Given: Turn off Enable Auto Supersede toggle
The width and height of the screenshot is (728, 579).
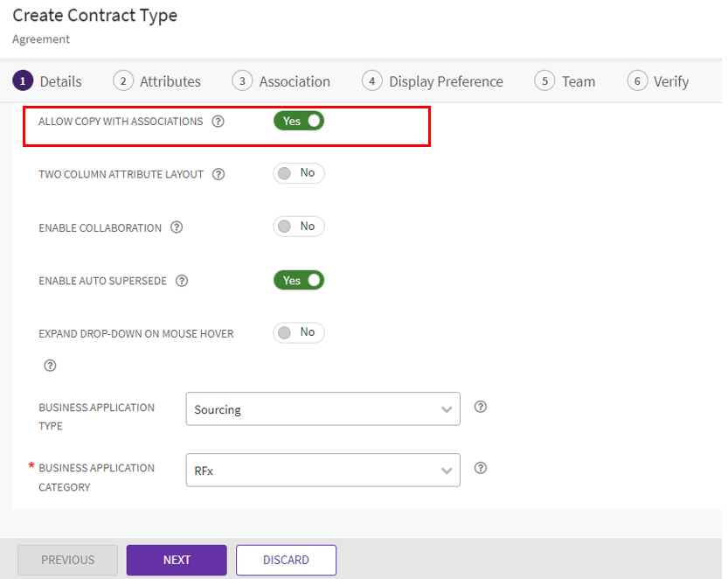Looking at the screenshot, I should 299,280.
